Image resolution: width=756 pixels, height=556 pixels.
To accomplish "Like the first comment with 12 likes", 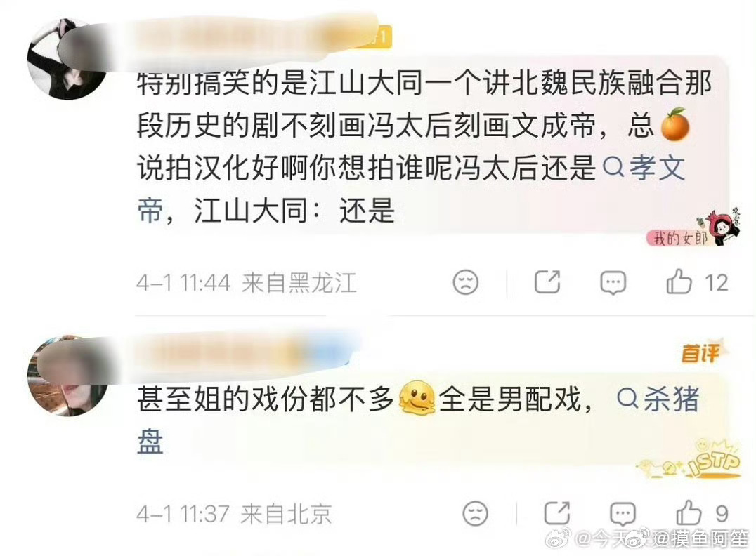I will (679, 282).
